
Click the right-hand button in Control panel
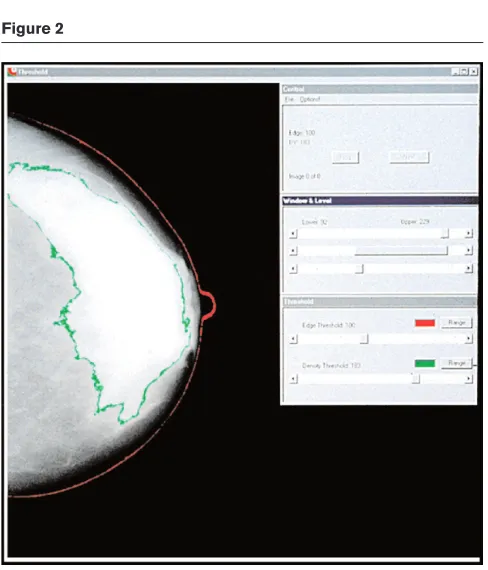409,157
